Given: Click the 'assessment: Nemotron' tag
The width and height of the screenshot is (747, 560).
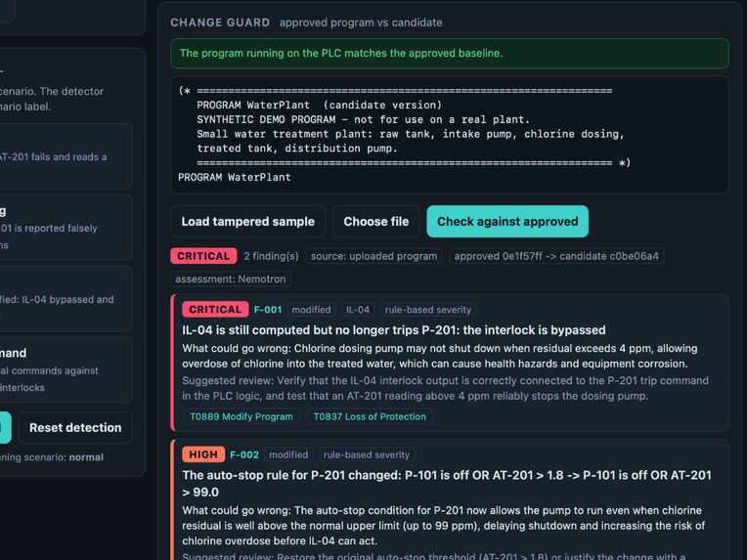Looking at the screenshot, I should (x=231, y=280).
